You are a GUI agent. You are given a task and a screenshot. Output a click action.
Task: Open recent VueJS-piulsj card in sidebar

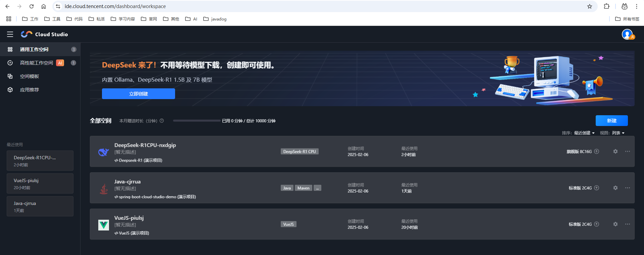40,183
